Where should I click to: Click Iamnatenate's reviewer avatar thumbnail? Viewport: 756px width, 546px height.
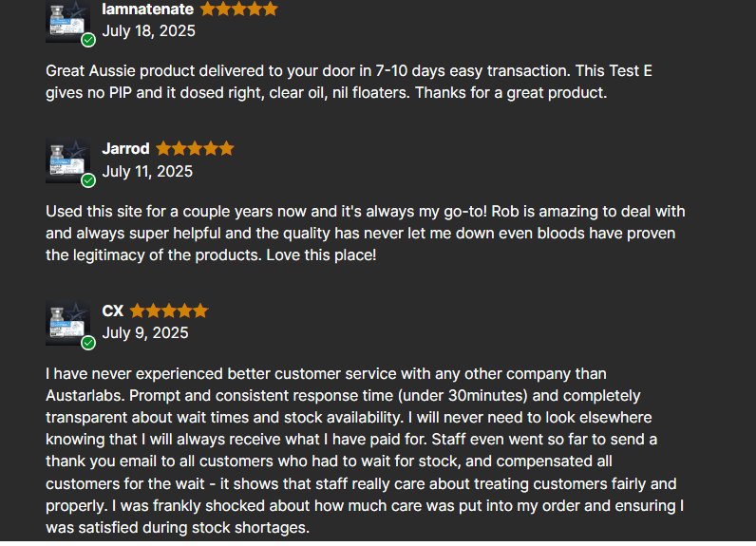66,20
